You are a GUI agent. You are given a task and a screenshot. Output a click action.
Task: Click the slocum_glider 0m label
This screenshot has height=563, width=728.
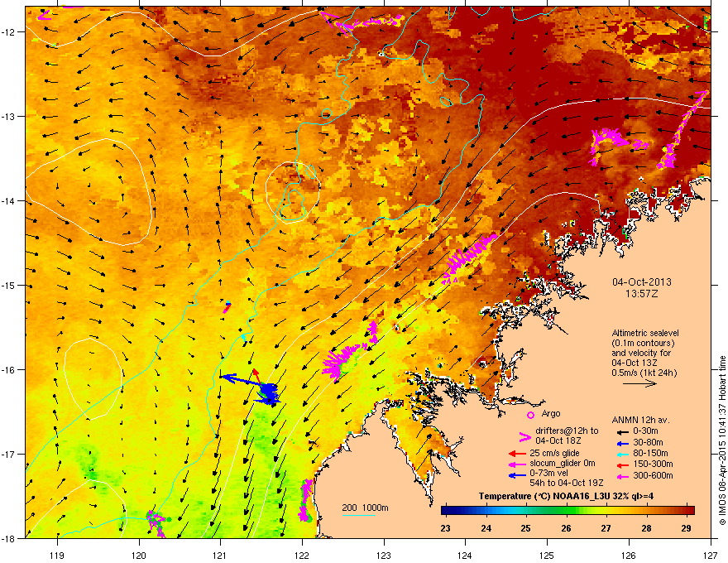pyautogui.click(x=563, y=464)
